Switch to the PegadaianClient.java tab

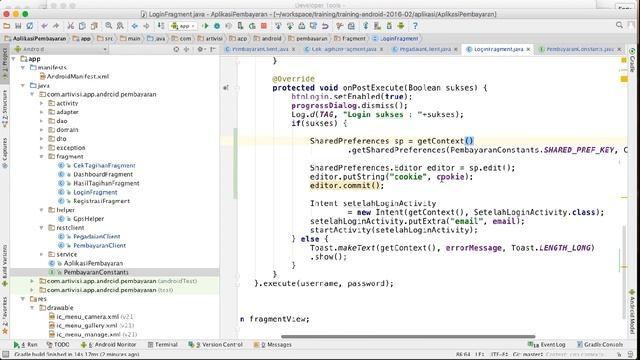(x=424, y=49)
